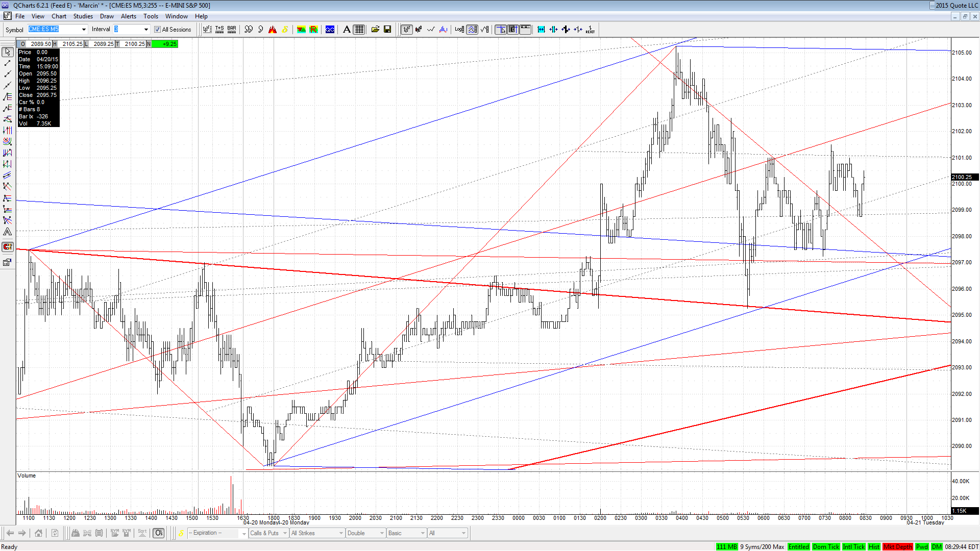Select the line chart style icon
The width and height of the screenshot is (980, 551).
[x=431, y=30]
